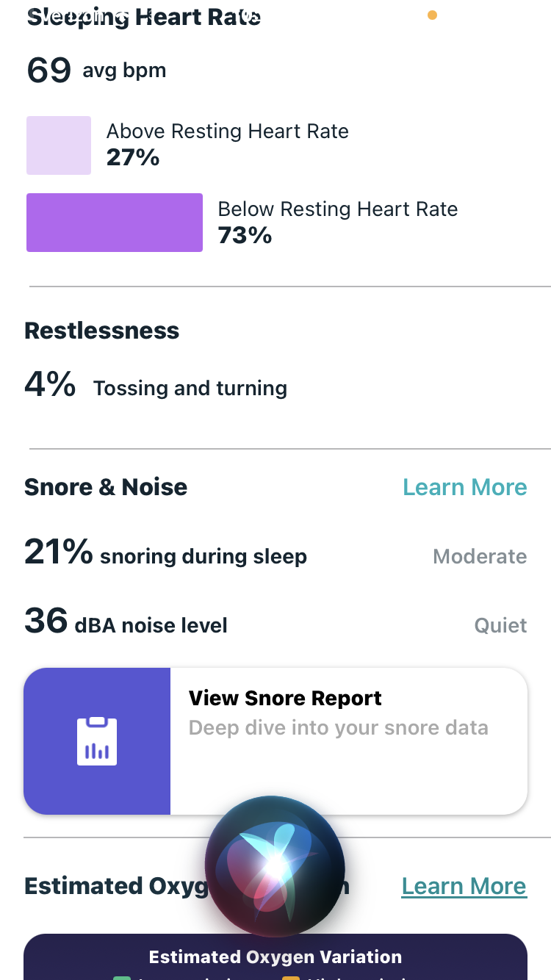Tap the snore report clipboard icon
Screen dimensions: 551x980
tap(97, 741)
